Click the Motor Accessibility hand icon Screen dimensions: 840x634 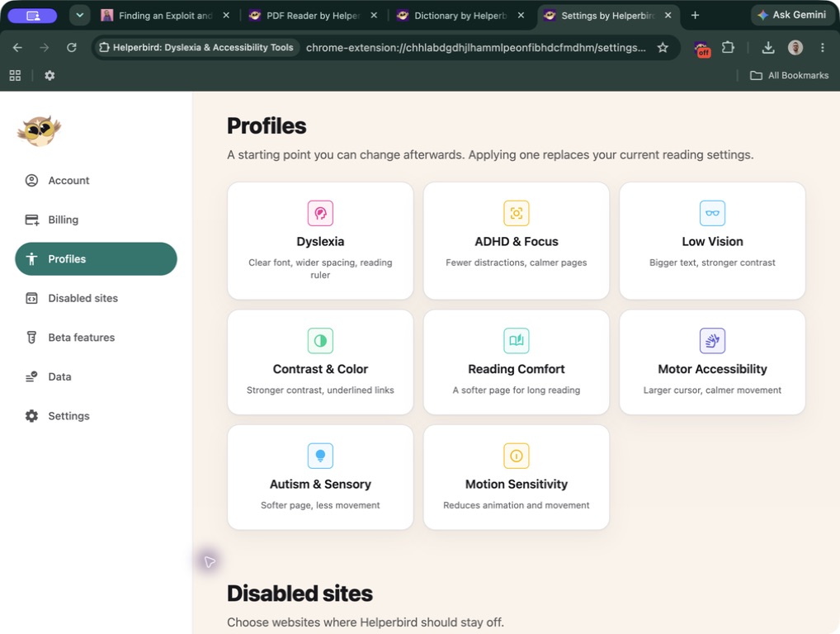coord(712,341)
